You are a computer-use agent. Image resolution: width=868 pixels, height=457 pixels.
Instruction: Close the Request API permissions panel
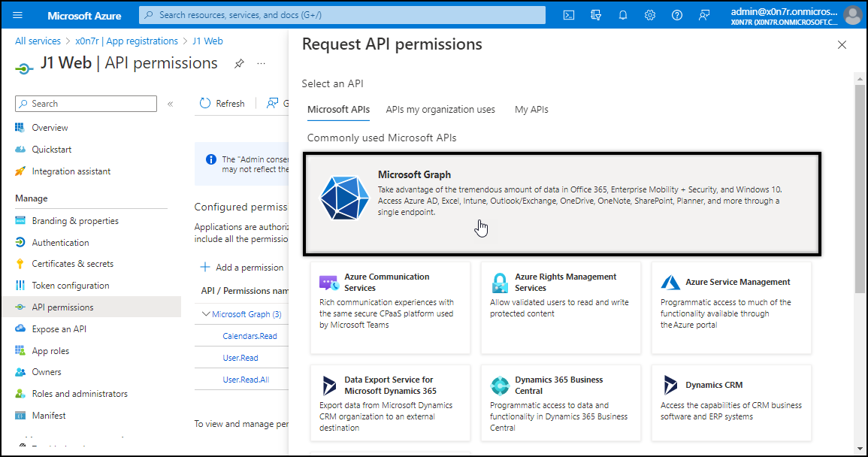tap(842, 45)
